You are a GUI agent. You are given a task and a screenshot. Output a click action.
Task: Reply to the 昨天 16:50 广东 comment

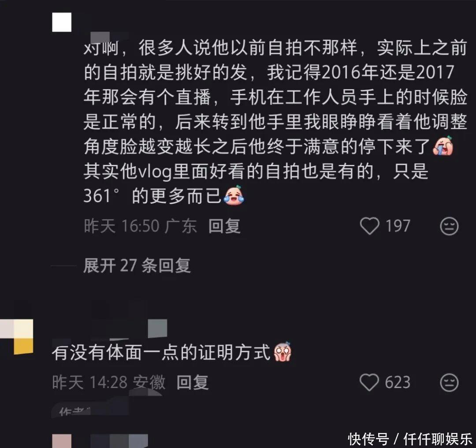click(224, 226)
